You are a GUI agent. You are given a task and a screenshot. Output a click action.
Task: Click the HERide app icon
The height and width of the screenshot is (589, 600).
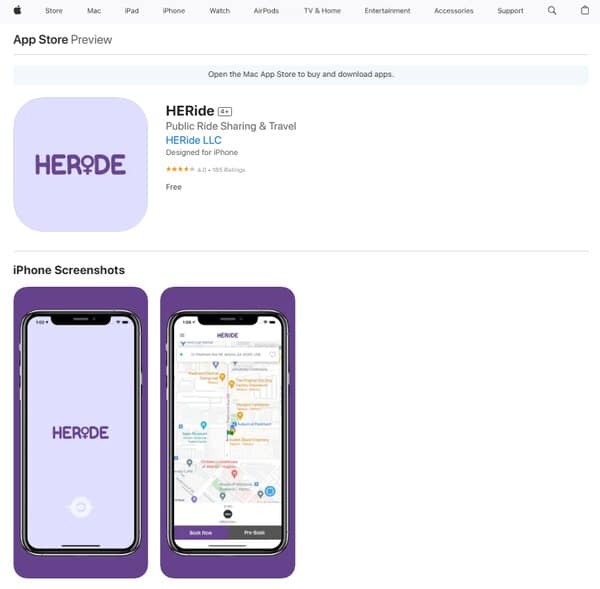click(81, 165)
